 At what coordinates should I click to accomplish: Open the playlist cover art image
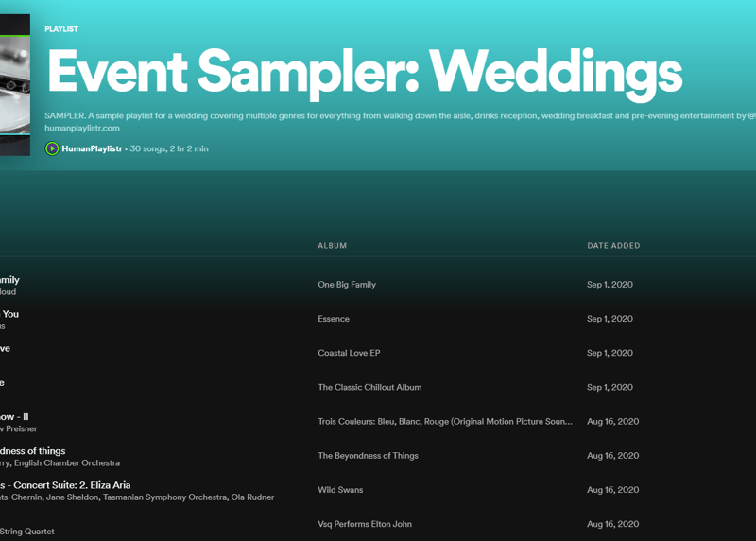13,85
